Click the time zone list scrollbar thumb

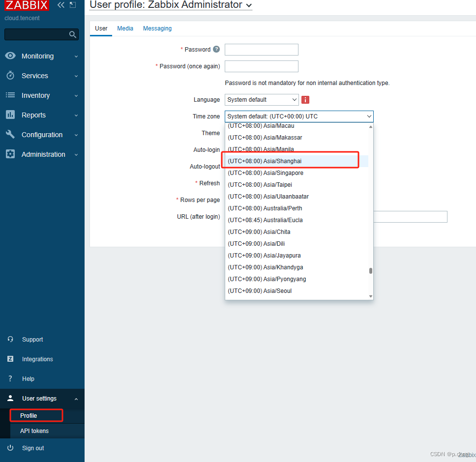coord(371,271)
